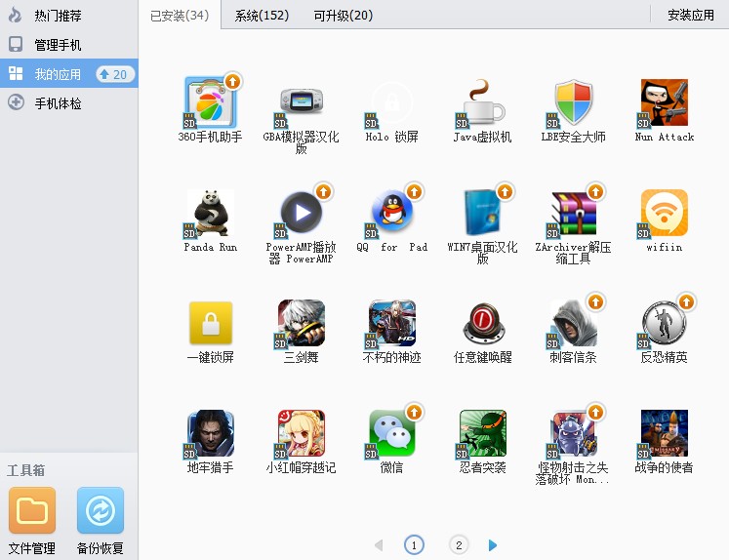Open the 文件管理 folder tool

tap(32, 521)
